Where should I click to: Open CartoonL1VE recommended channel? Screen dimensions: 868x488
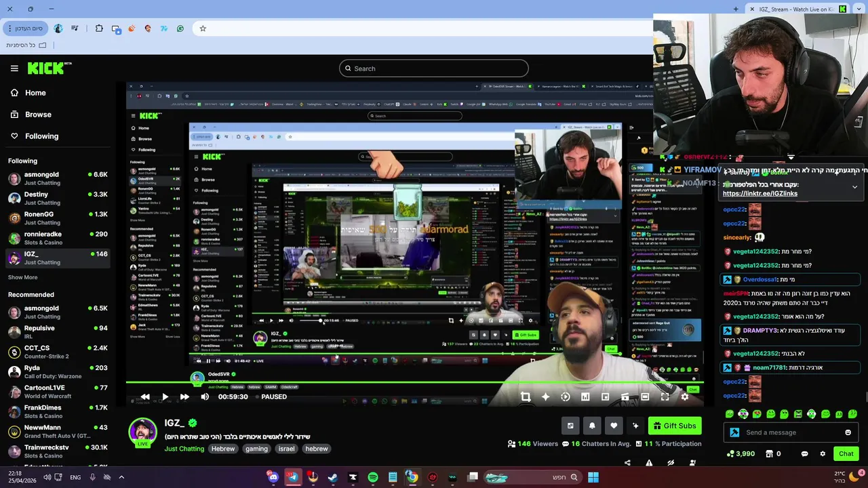[x=58, y=392]
